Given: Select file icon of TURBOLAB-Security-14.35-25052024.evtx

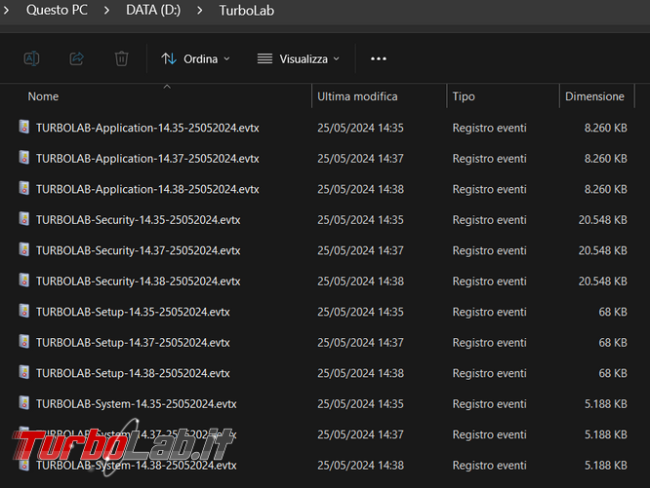Looking at the screenshot, I should point(24,219).
